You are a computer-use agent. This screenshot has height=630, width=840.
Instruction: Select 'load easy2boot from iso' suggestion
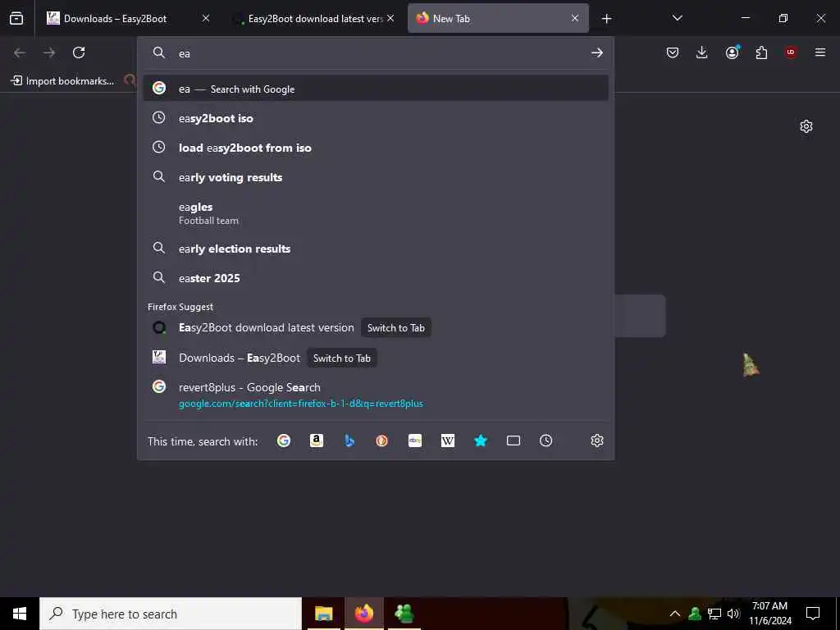tap(376, 148)
